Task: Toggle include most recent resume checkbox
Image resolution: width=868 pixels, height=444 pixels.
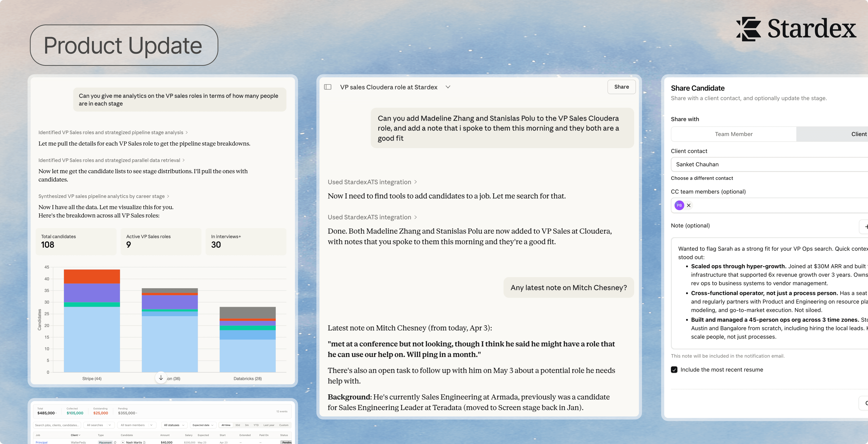Action: (674, 370)
